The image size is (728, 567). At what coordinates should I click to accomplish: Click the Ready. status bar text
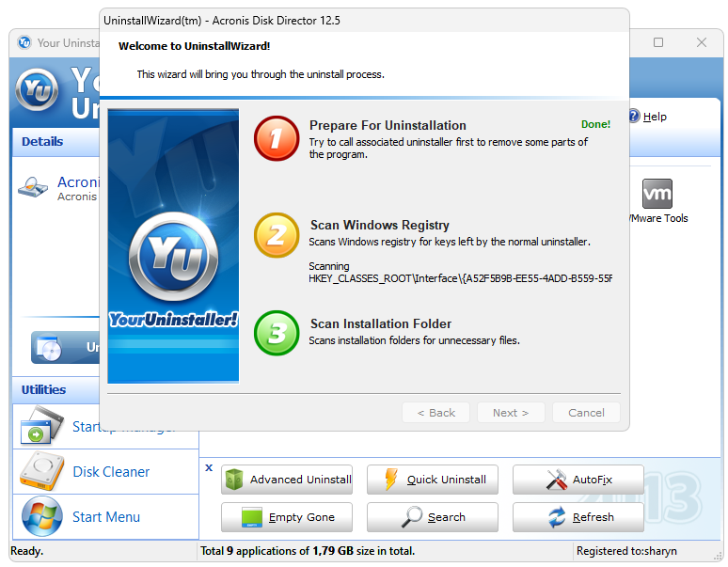pyautogui.click(x=26, y=551)
